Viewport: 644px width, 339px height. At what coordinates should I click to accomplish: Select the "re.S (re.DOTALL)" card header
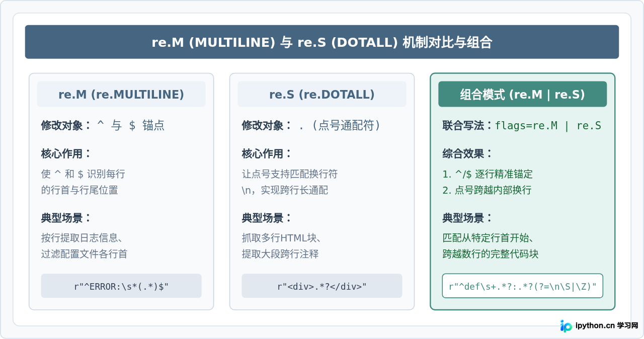322,94
